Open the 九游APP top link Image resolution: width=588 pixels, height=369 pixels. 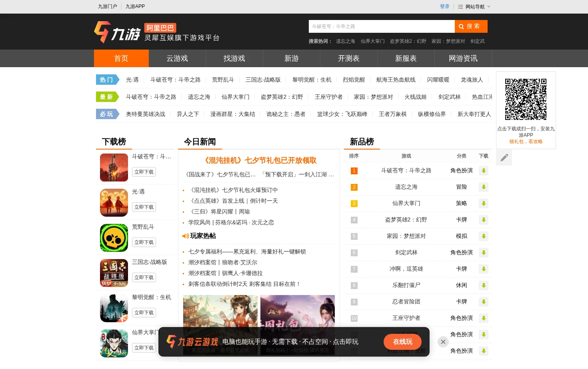(x=135, y=6)
